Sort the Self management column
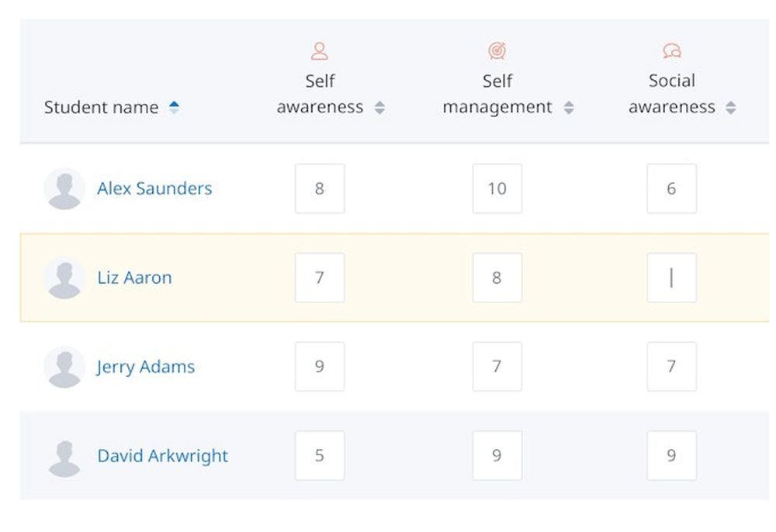 pyautogui.click(x=569, y=108)
